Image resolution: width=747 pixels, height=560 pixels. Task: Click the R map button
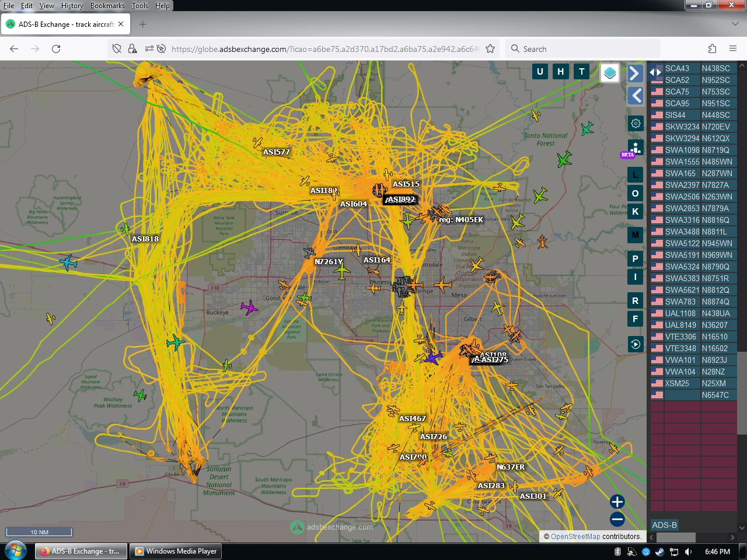(636, 300)
